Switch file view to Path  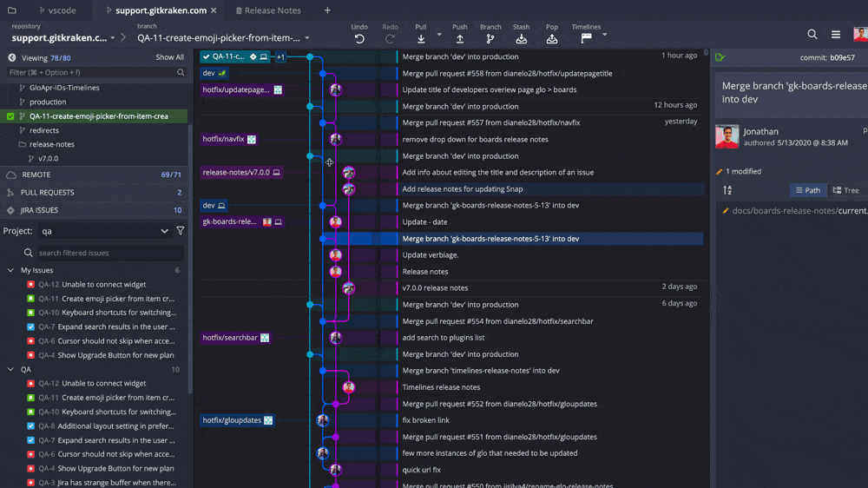click(x=808, y=190)
